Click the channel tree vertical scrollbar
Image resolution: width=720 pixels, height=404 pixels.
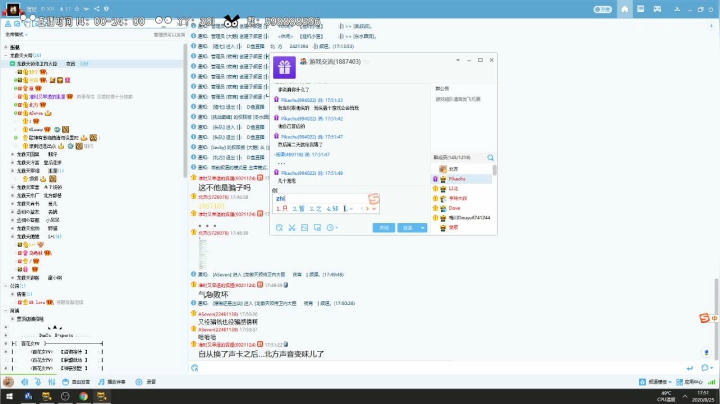185,110
